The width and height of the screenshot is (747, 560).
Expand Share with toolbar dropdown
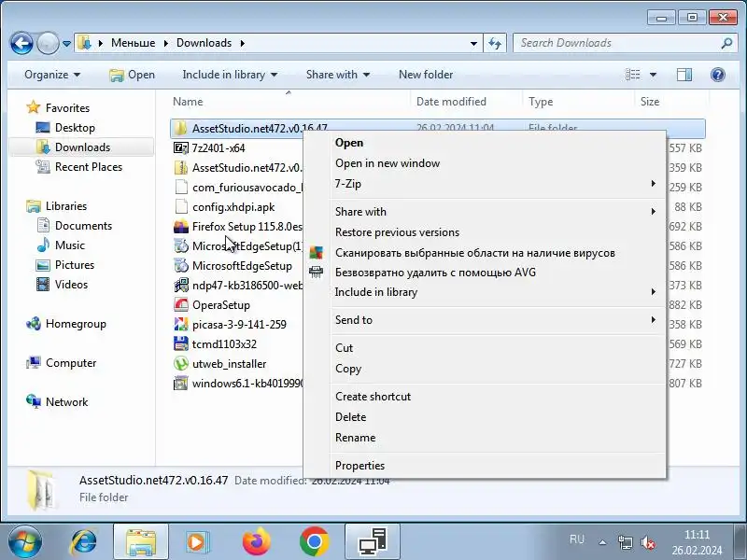[338, 75]
